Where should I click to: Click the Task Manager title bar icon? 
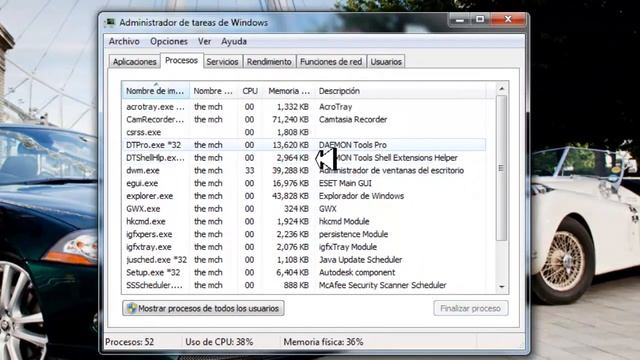click(x=110, y=22)
